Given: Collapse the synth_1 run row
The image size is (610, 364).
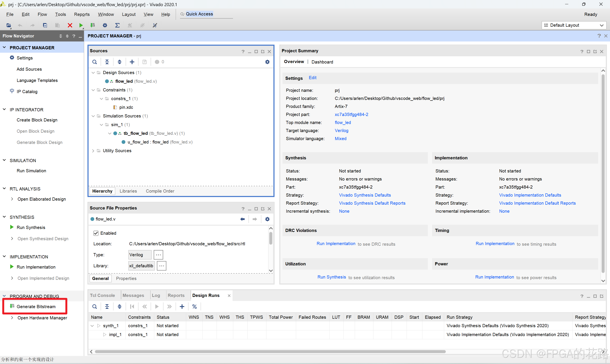Looking at the screenshot, I should point(92,326).
